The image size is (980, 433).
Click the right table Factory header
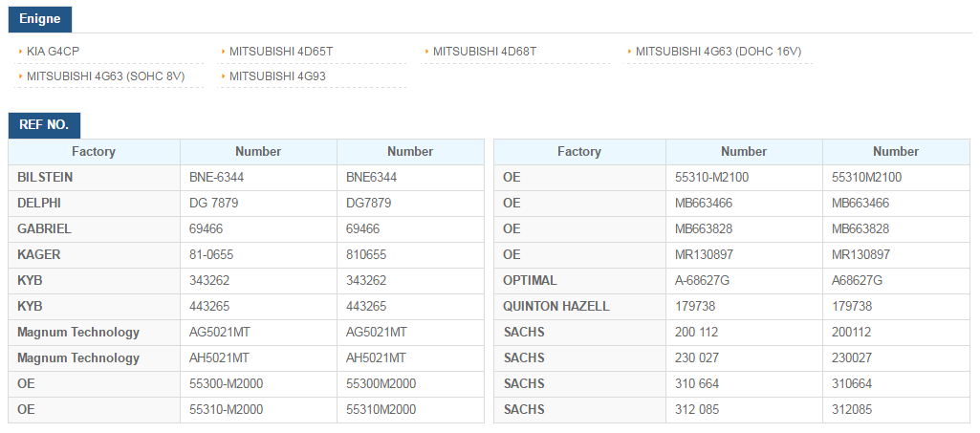point(579,152)
